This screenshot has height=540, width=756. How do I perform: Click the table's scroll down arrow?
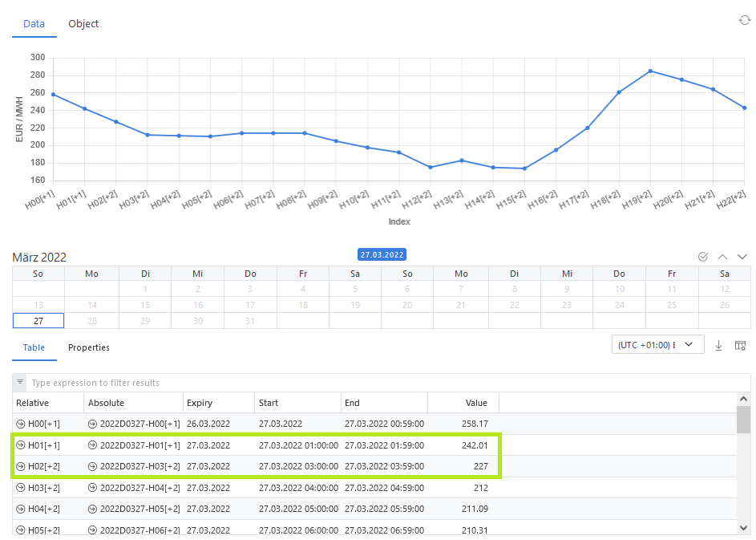point(743,527)
